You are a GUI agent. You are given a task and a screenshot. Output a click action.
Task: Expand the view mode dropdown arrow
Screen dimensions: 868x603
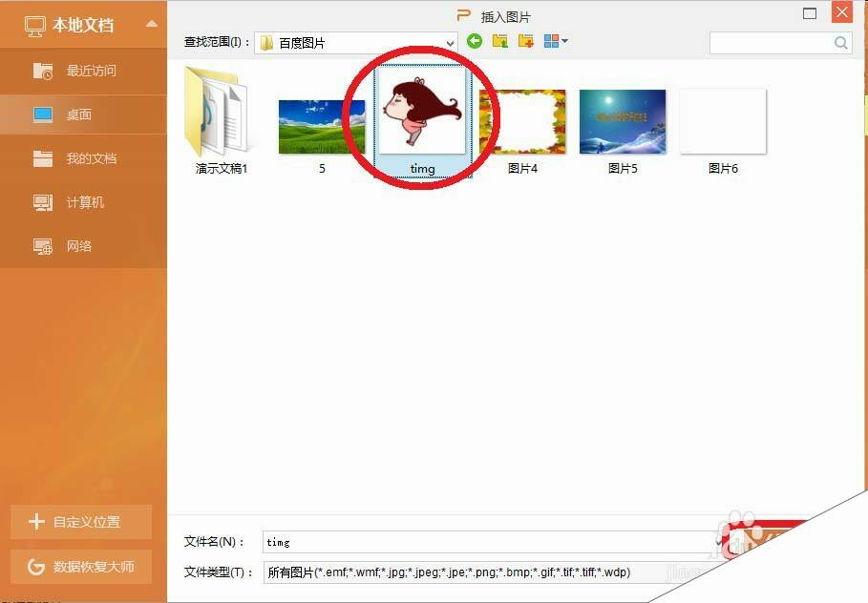565,42
